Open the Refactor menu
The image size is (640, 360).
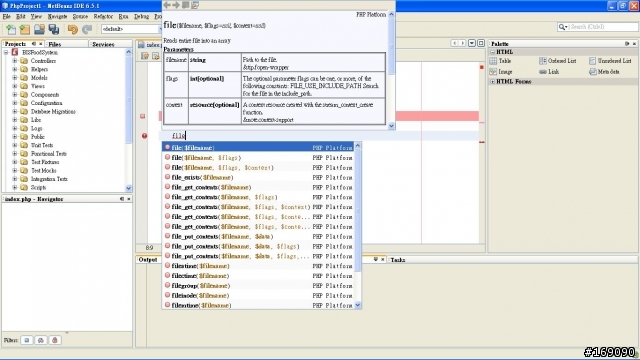(103, 17)
